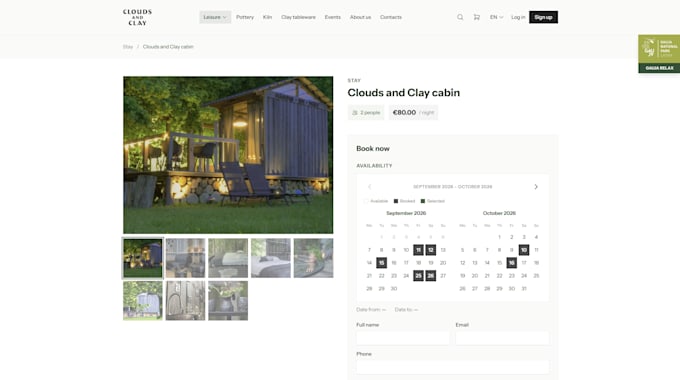Click the Selected legend swatch
This screenshot has height=380, width=680.
click(423, 201)
